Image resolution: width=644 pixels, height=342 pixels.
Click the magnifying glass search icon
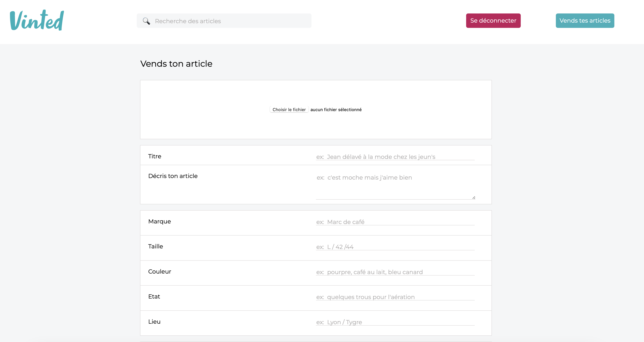point(146,21)
